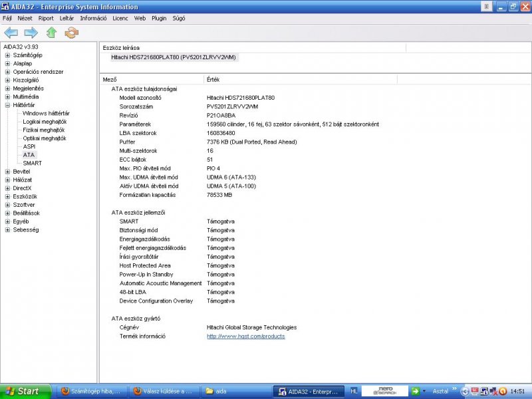
Task: Select the Hitachi HDS721680PLAT80 device entry
Action: 174,57
